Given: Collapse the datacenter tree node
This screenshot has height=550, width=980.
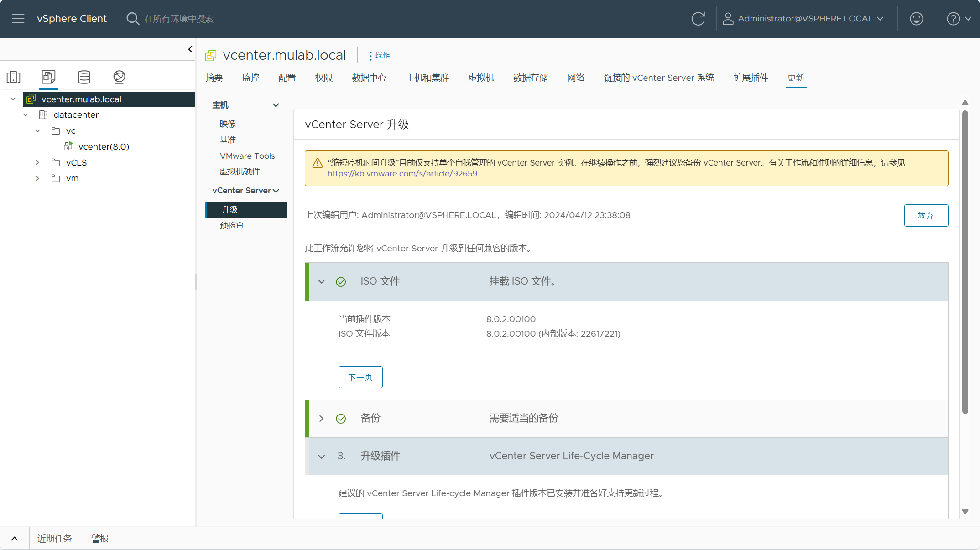Looking at the screenshot, I should coord(26,115).
